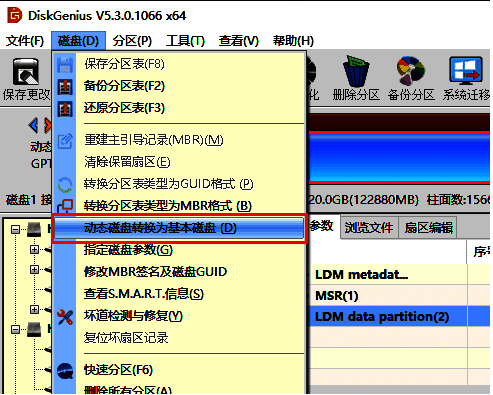Screen dimensions: 493x395
Task: Switch to the 浏览文件 tab
Action: (x=369, y=228)
